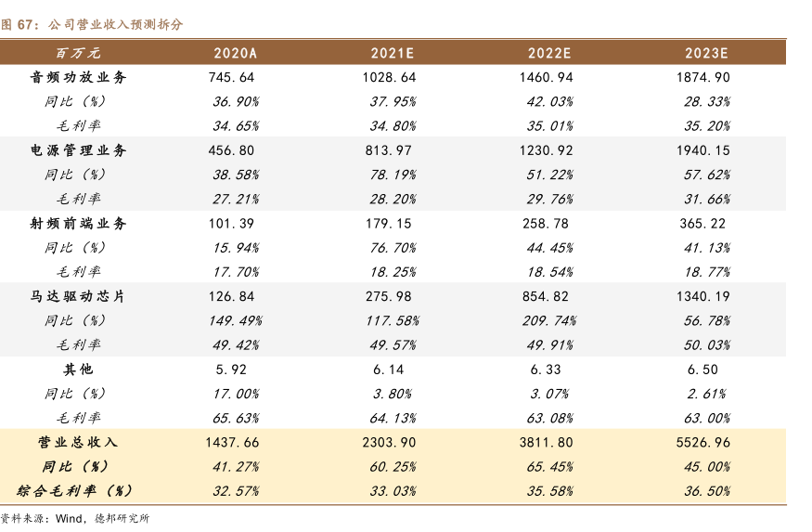Select the 其他 row label

click(79, 369)
